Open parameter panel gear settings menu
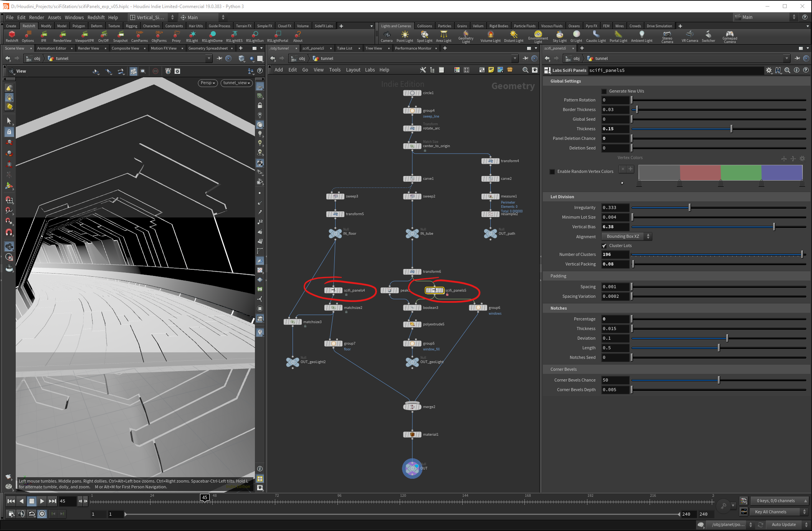812x531 pixels. (x=769, y=70)
